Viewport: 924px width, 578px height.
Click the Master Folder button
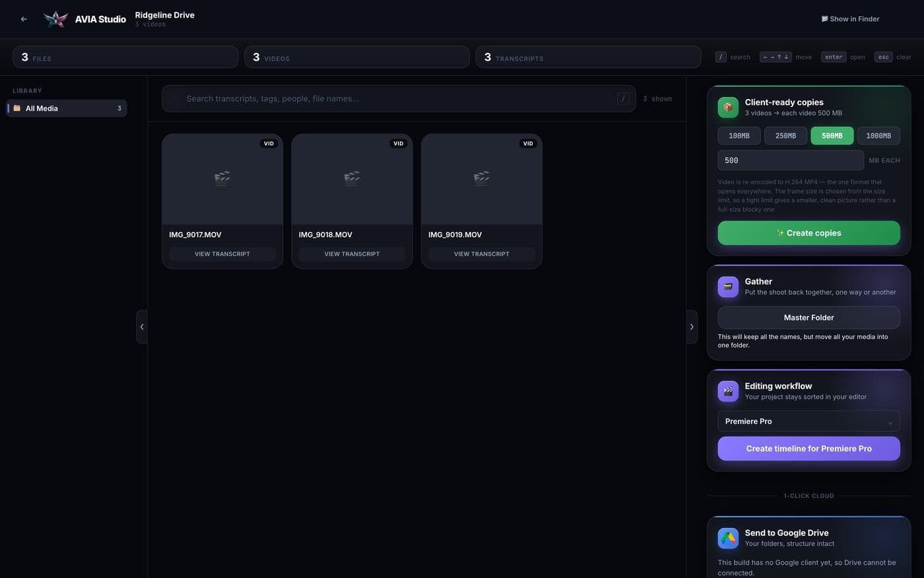(808, 318)
